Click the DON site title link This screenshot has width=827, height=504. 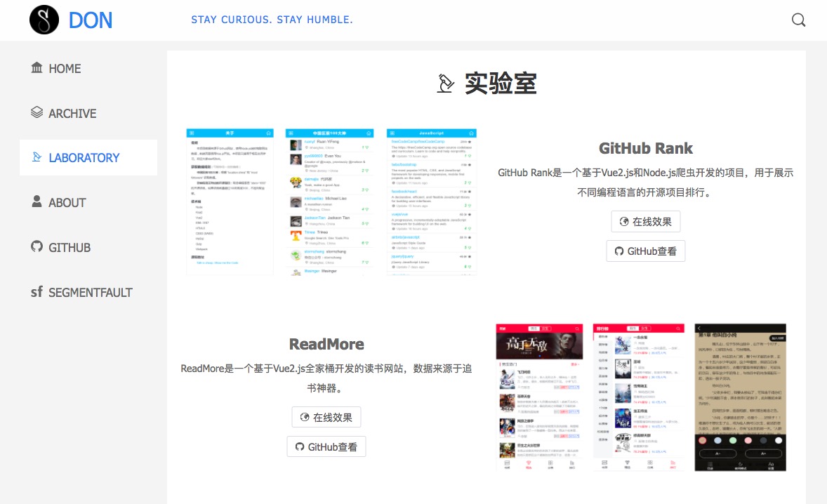coord(90,20)
